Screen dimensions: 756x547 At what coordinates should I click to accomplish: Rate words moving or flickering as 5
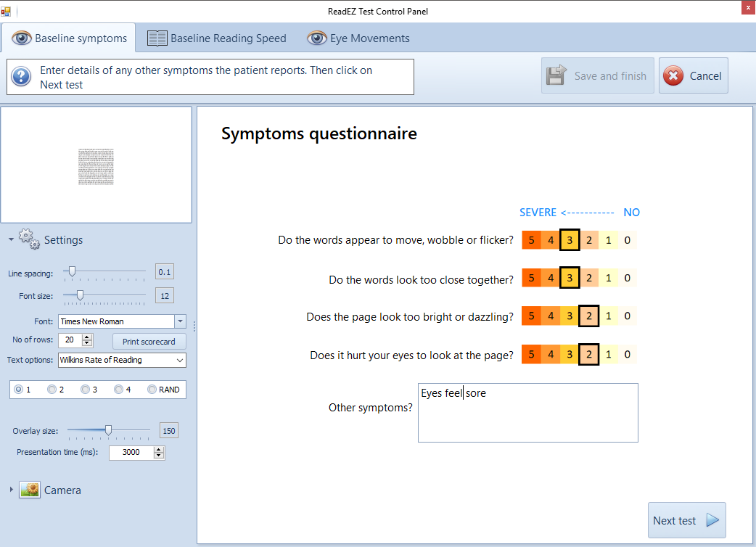531,240
